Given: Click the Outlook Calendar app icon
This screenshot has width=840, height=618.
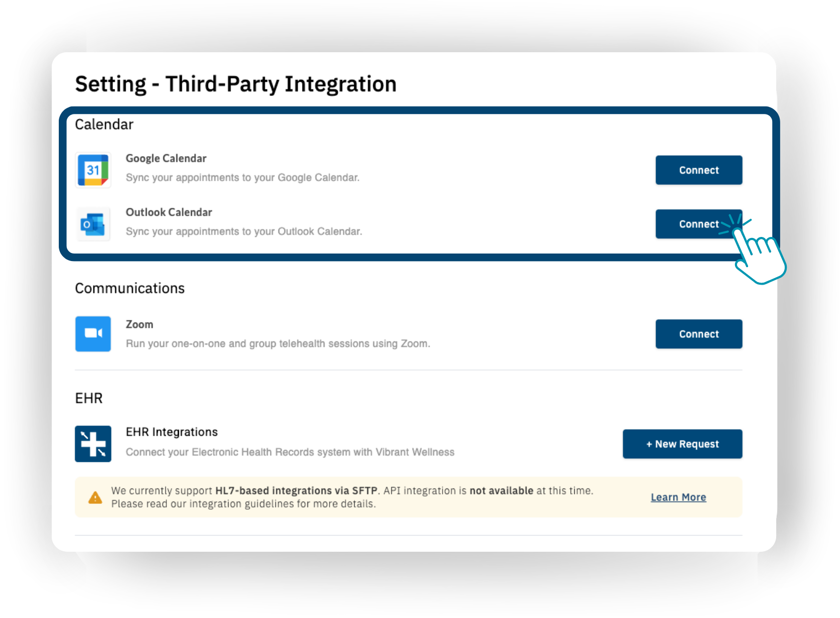Looking at the screenshot, I should click(93, 224).
